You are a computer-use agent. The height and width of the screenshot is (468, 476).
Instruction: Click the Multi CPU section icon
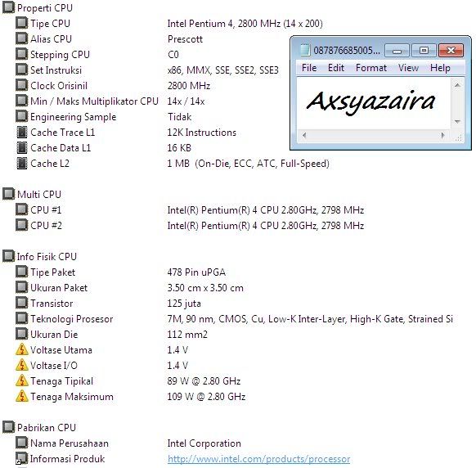tap(8, 194)
